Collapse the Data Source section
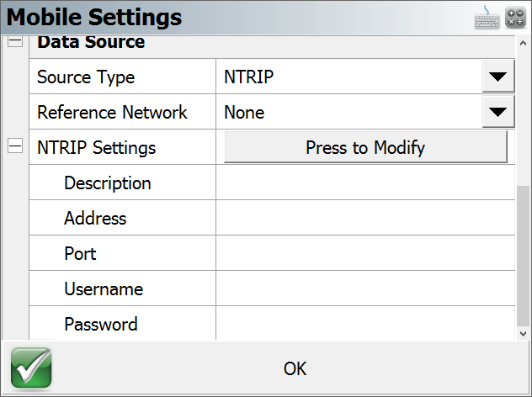The width and height of the screenshot is (532, 397). (x=15, y=41)
